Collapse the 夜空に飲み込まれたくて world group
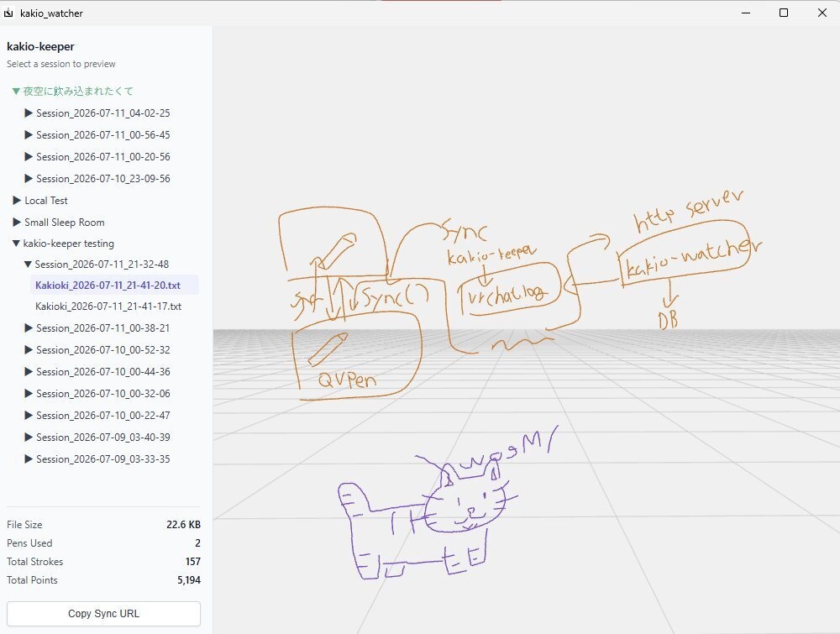Screen dimensions: 840x634 [x=72, y=91]
